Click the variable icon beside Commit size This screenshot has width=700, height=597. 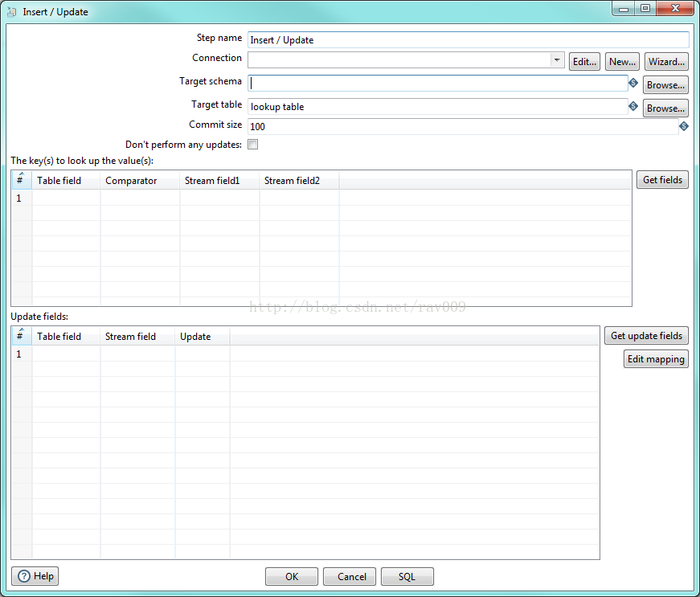(683, 126)
